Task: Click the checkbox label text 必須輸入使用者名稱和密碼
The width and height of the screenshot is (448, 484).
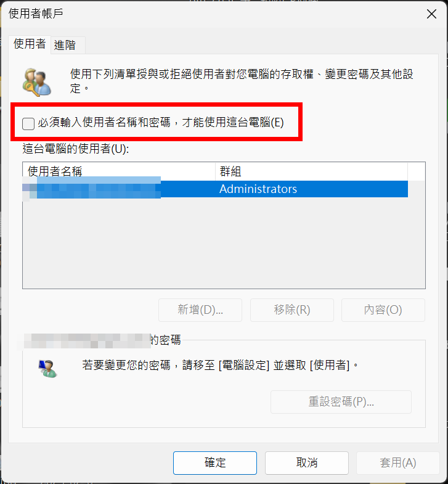Action: click(104, 123)
